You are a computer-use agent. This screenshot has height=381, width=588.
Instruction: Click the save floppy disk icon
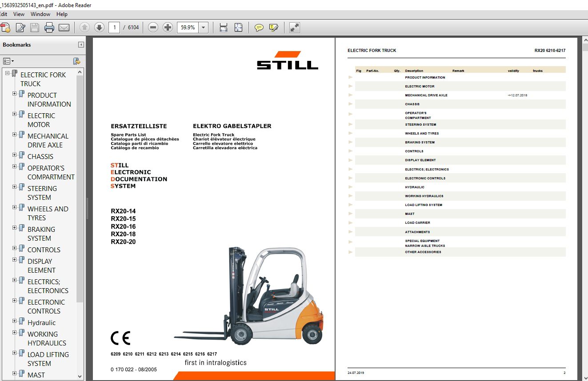pyautogui.click(x=35, y=28)
